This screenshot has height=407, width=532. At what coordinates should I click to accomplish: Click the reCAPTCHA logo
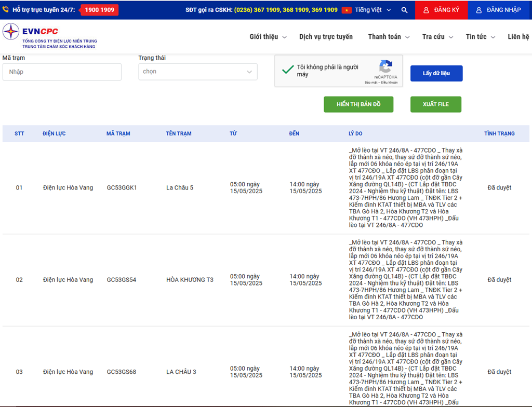coord(386,66)
